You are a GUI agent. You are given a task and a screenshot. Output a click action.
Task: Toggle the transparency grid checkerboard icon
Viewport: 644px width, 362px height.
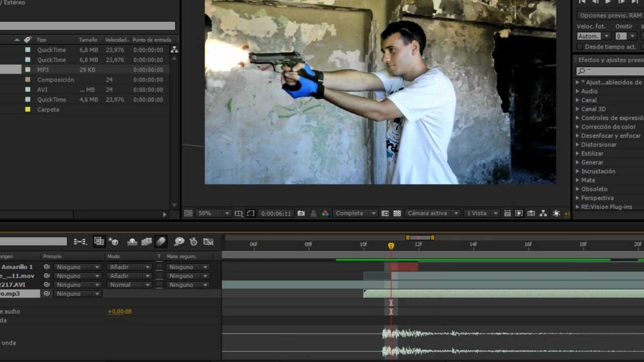pyautogui.click(x=397, y=213)
